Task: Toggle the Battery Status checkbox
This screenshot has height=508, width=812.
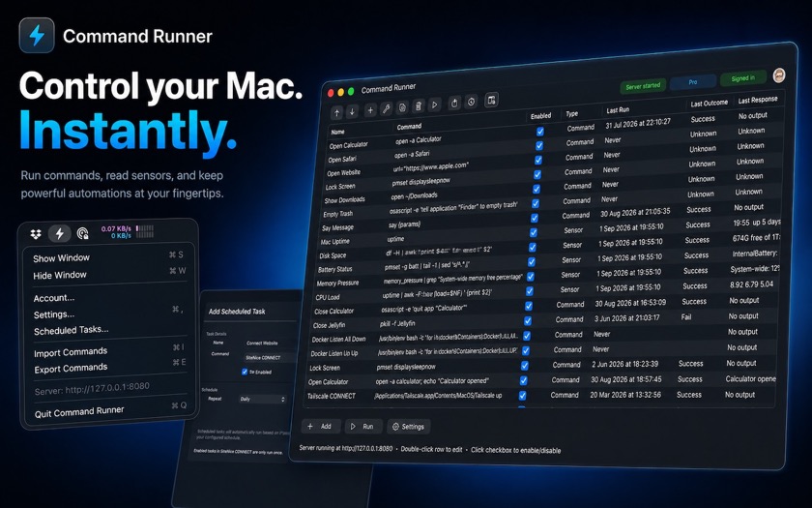Action: pyautogui.click(x=532, y=262)
